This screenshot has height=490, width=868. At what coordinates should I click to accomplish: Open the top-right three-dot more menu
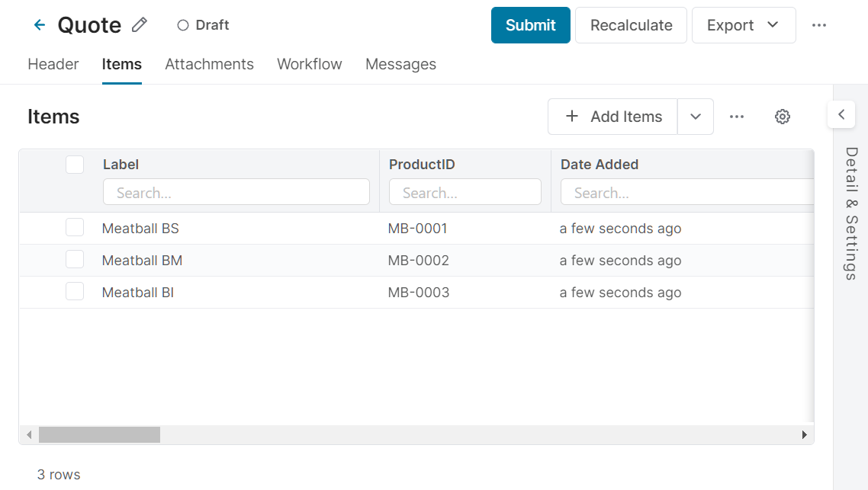(x=819, y=25)
